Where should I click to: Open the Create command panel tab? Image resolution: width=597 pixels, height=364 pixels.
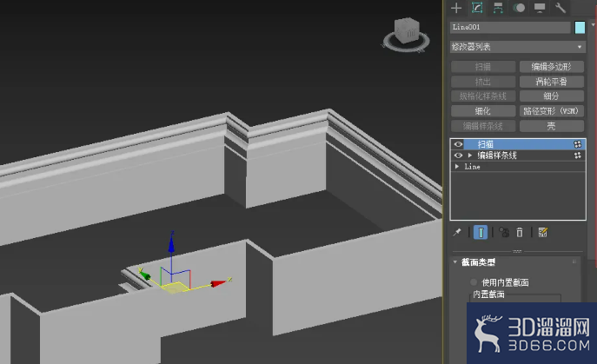click(x=456, y=8)
